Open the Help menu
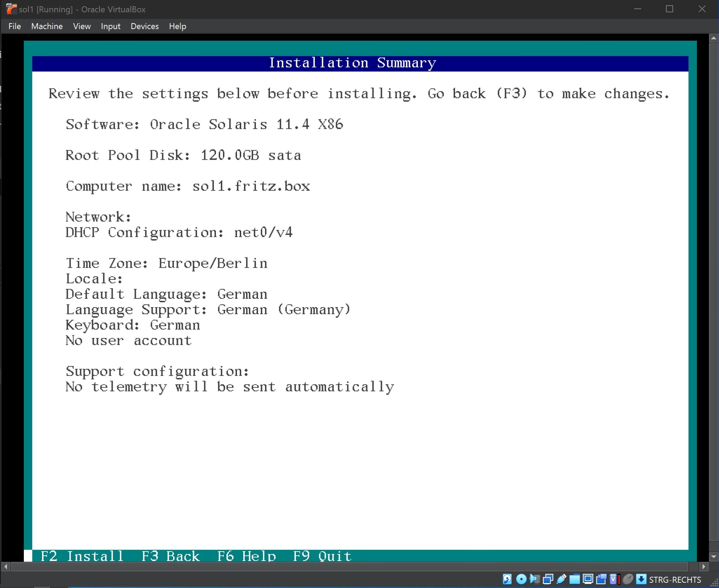Viewport: 719px width, 588px height. click(x=177, y=26)
